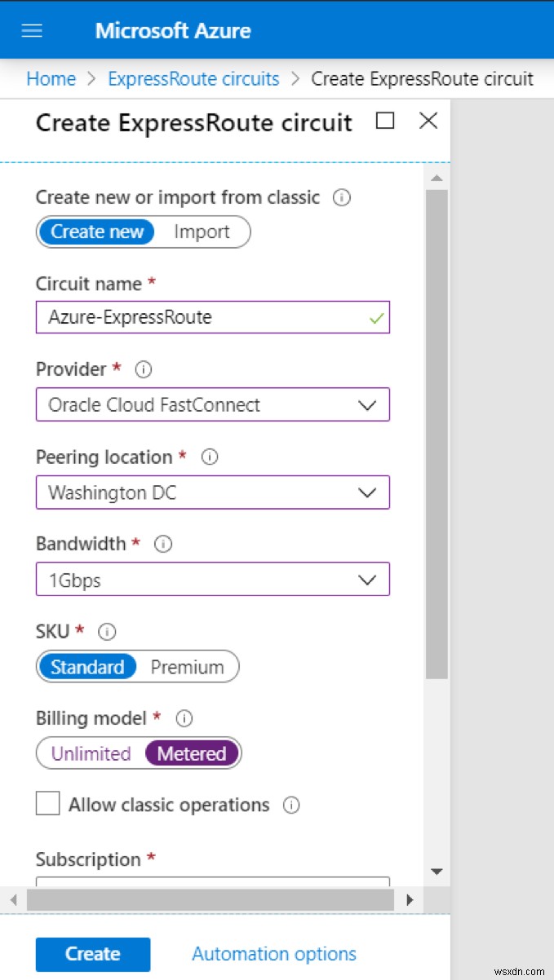Image resolution: width=554 pixels, height=980 pixels.
Task: Show info for Create new or import
Action: (x=342, y=197)
